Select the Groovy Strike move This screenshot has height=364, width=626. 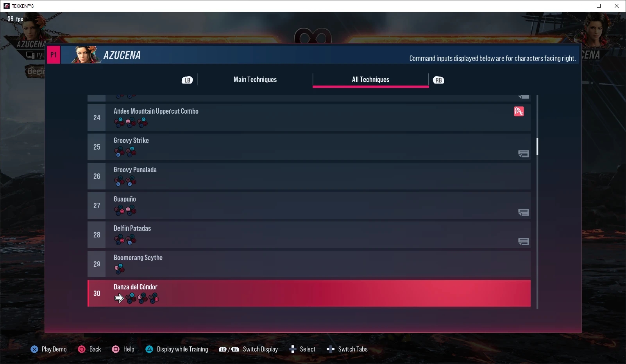click(x=309, y=147)
